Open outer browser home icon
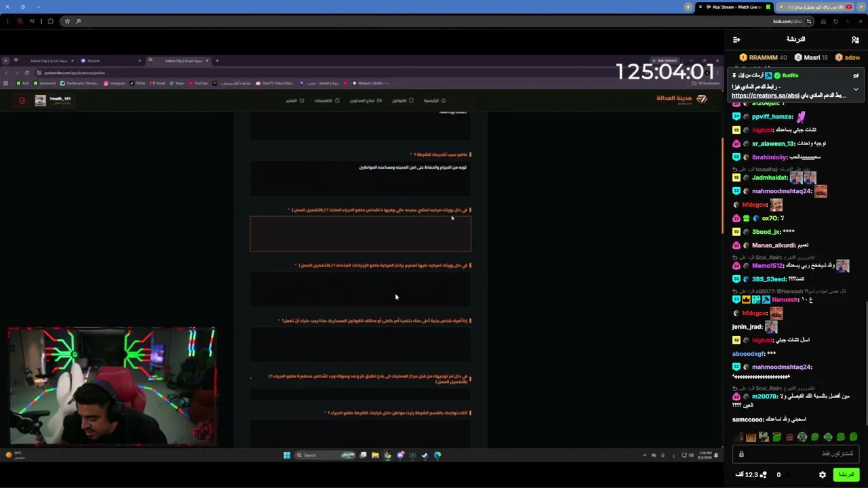The image size is (868, 488). 823,21
